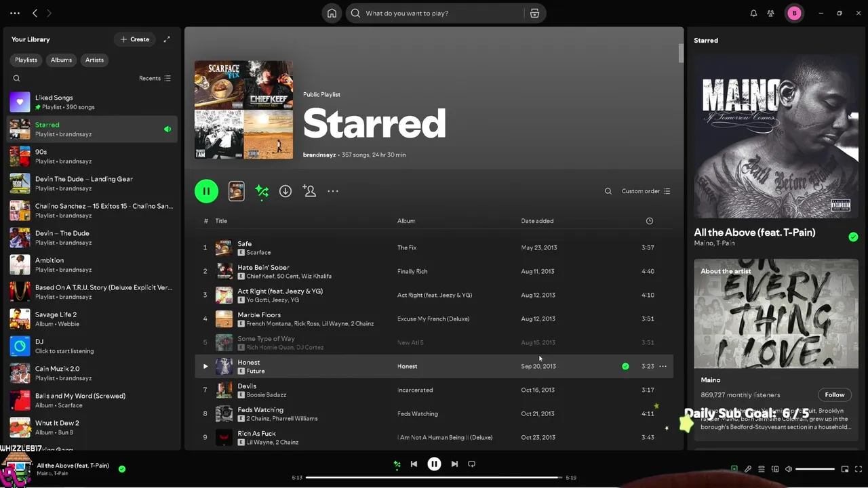Open brandnsayz profile link in playlist header
This screenshot has width=868, height=488.
(x=320, y=155)
